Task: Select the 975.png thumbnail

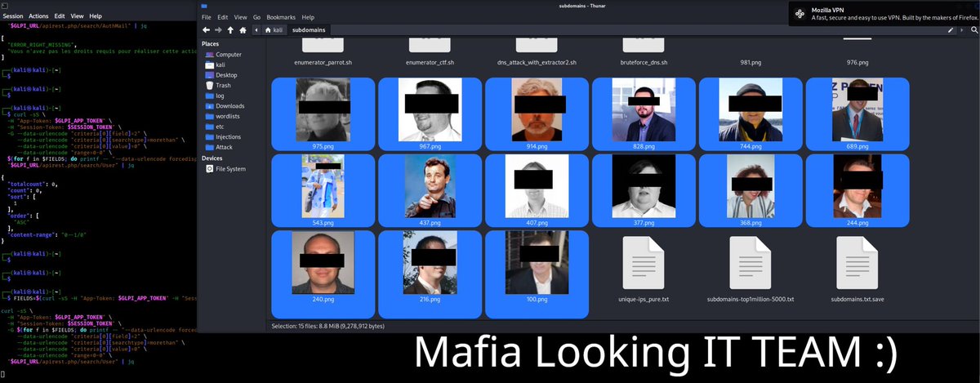Action: coord(323,109)
